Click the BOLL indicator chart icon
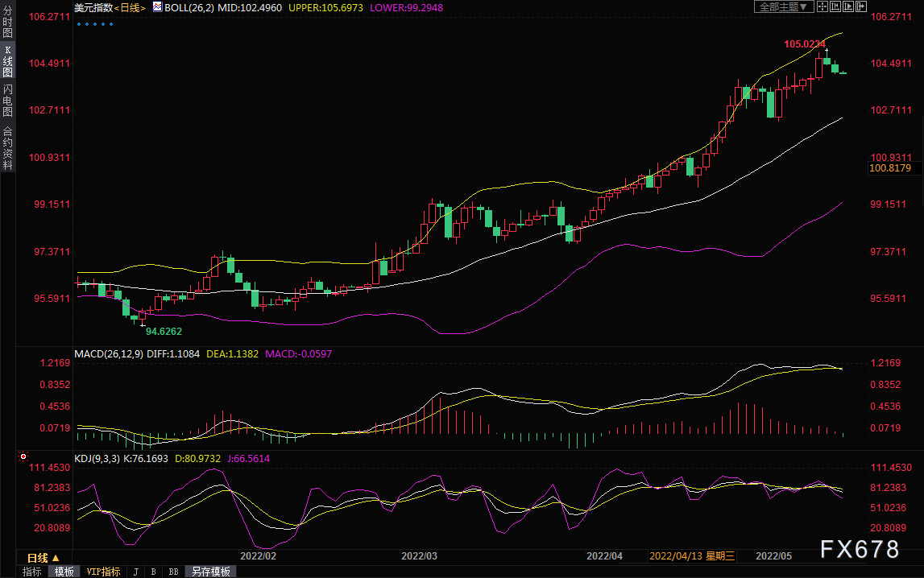The height and width of the screenshot is (578, 924). (x=158, y=7)
